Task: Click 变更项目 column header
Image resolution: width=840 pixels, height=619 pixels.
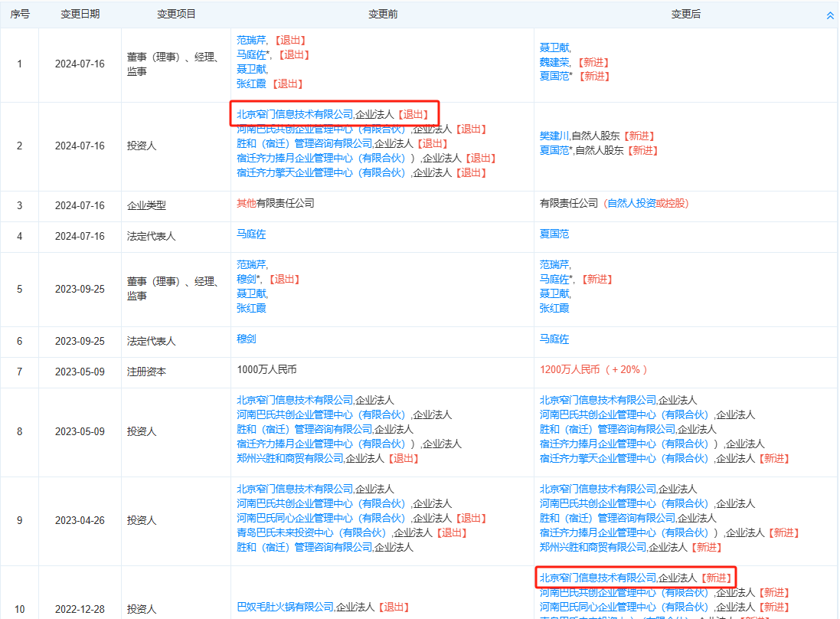Action: pos(176,15)
